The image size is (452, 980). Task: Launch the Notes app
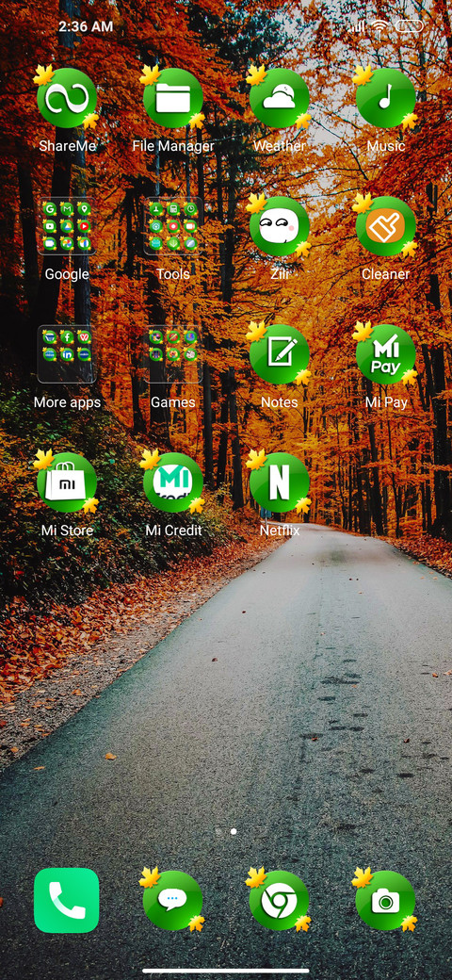(279, 354)
